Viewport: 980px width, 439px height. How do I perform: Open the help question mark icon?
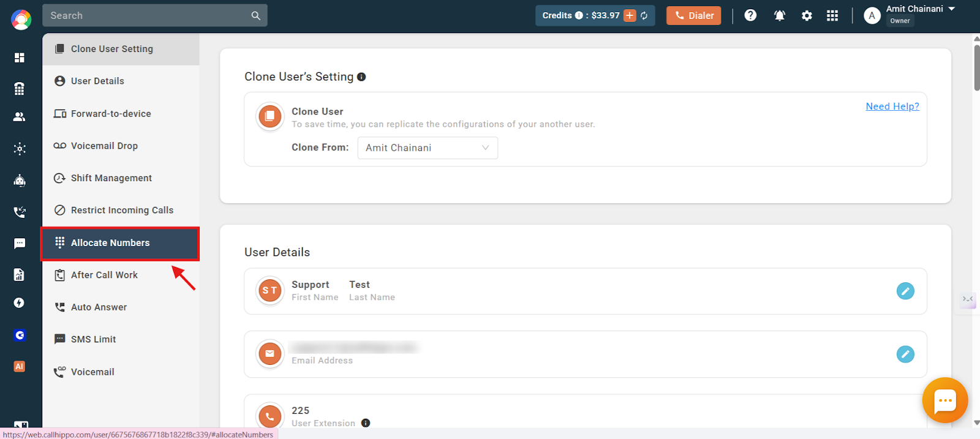750,15
